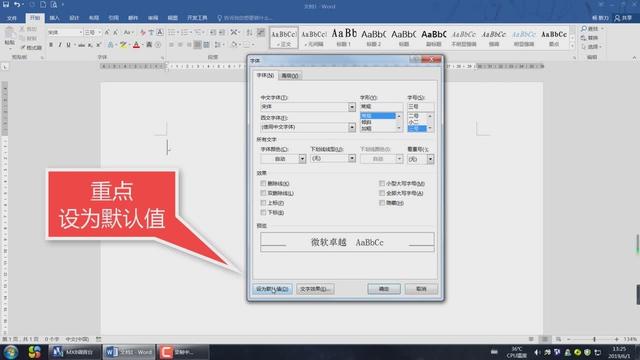Open the Word taskbar button
Image resolution: width=640 pixels, height=360 pixels.
click(x=129, y=352)
